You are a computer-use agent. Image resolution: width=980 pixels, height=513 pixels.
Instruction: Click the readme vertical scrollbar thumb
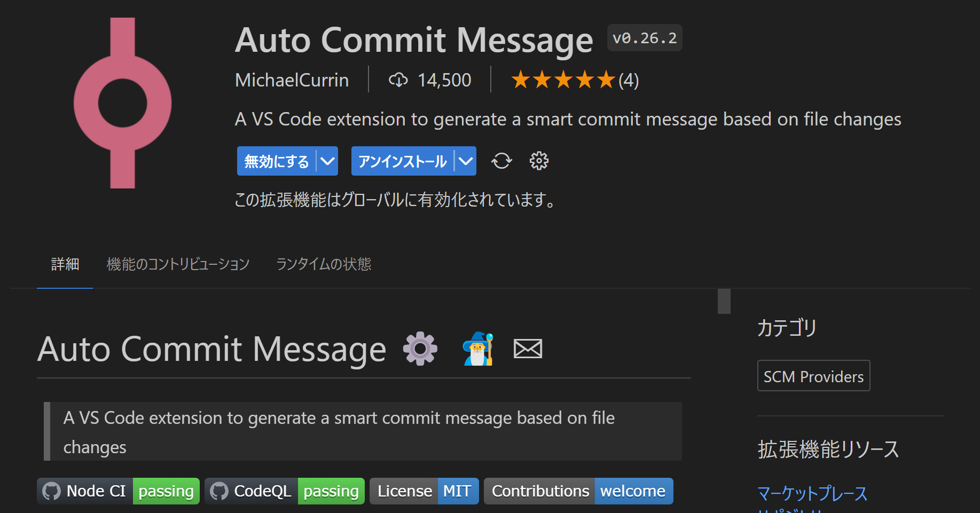tap(724, 301)
